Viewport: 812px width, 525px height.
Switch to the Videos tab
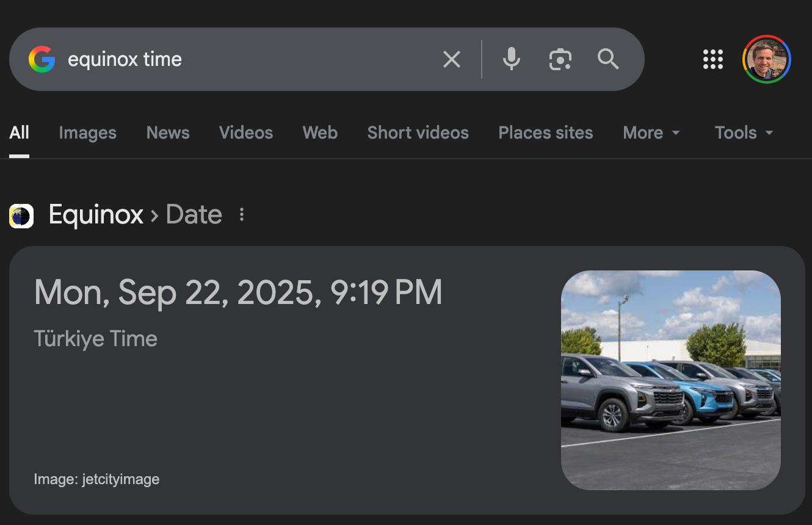(x=246, y=132)
